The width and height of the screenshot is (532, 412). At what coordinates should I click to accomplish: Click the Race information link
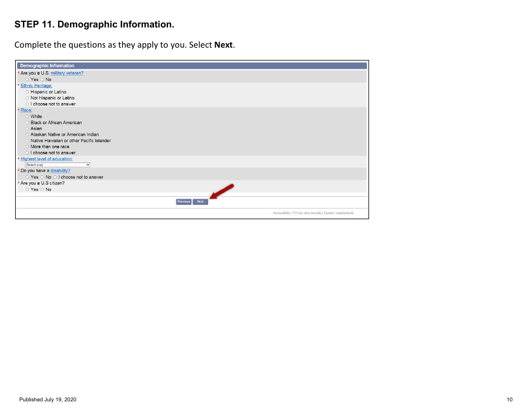pyautogui.click(x=25, y=110)
